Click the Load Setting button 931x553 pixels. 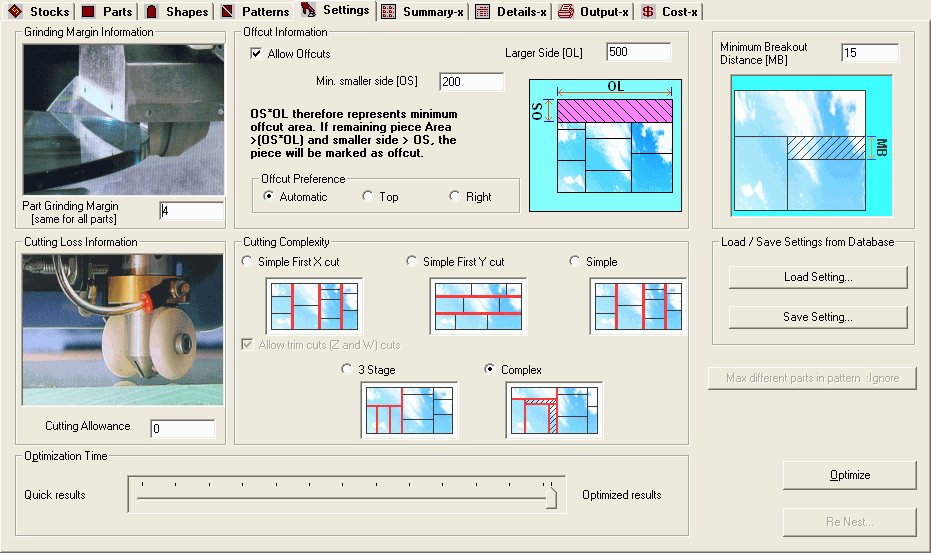817,277
